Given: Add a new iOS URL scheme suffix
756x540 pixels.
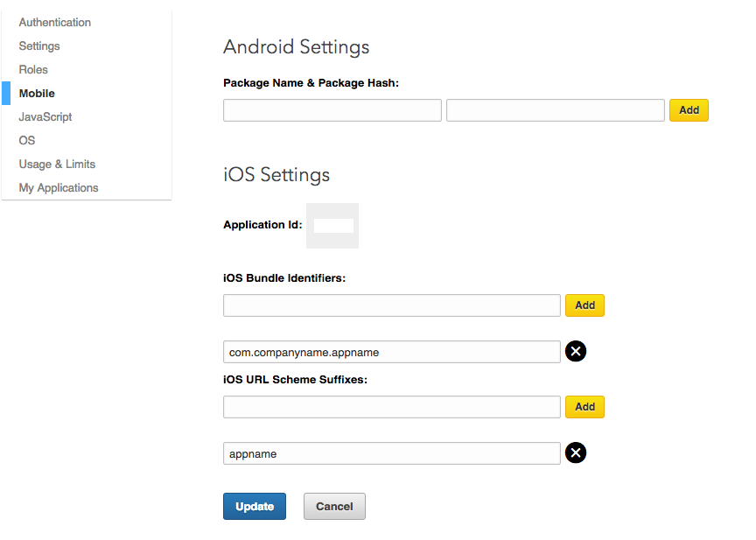Looking at the screenshot, I should [584, 407].
